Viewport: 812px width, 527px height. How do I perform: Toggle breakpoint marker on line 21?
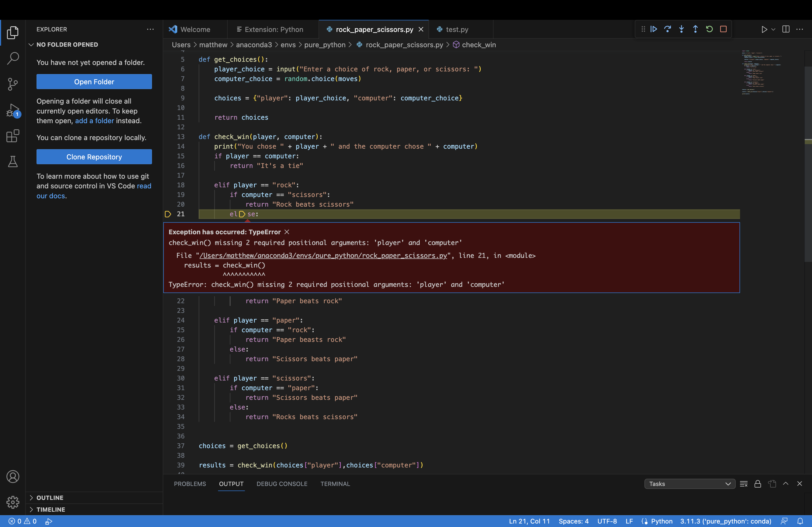(x=168, y=214)
